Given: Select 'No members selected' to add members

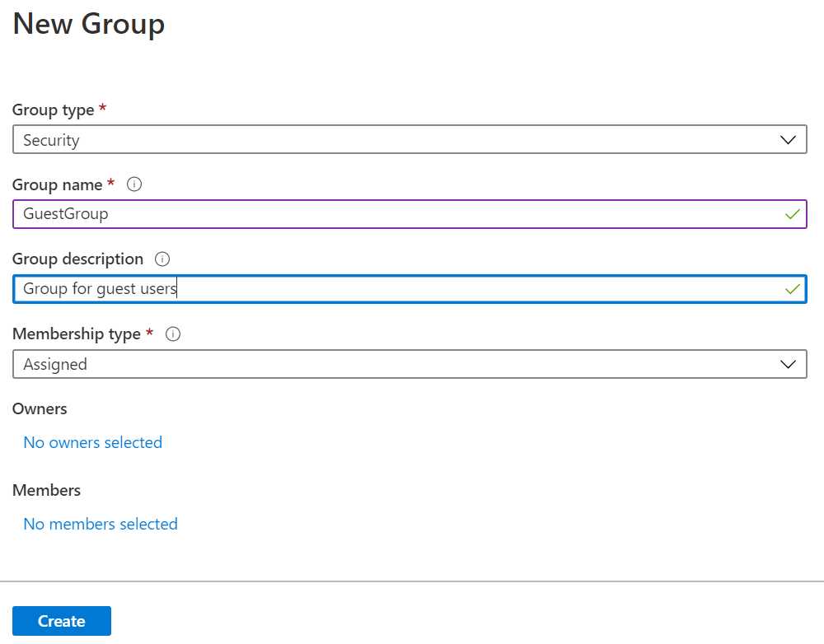Looking at the screenshot, I should [100, 524].
